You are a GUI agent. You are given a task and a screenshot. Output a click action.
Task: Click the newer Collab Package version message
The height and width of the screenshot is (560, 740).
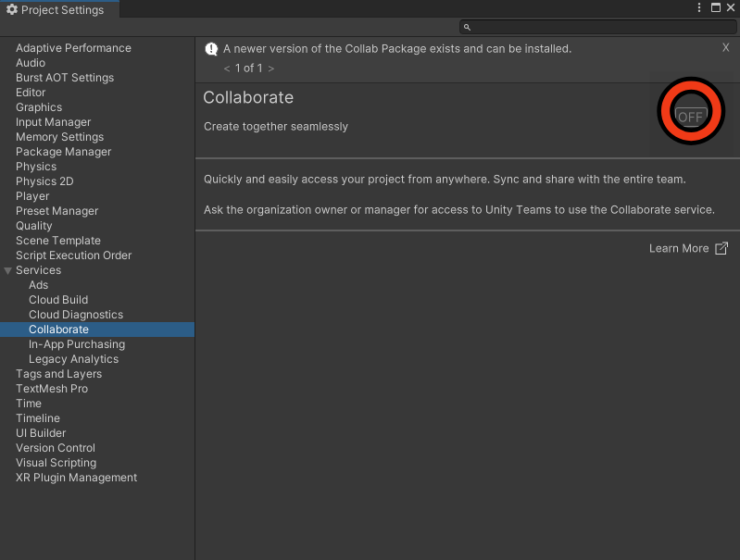coord(397,48)
